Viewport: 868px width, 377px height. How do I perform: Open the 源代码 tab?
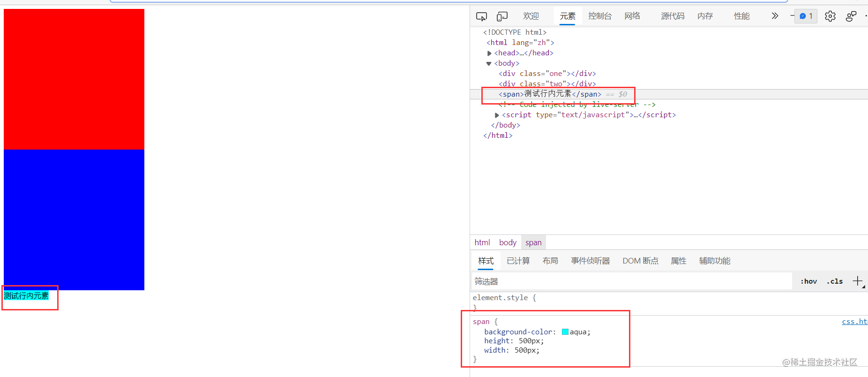673,16
